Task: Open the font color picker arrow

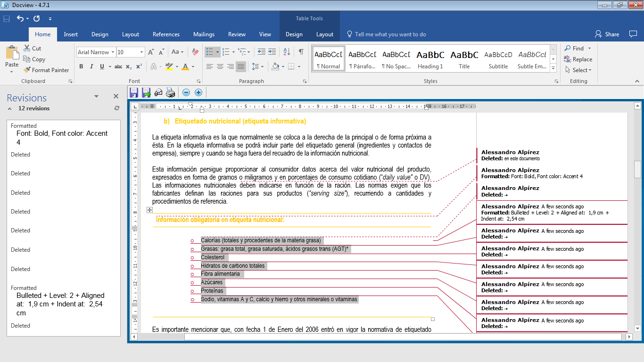Action: [x=194, y=66]
